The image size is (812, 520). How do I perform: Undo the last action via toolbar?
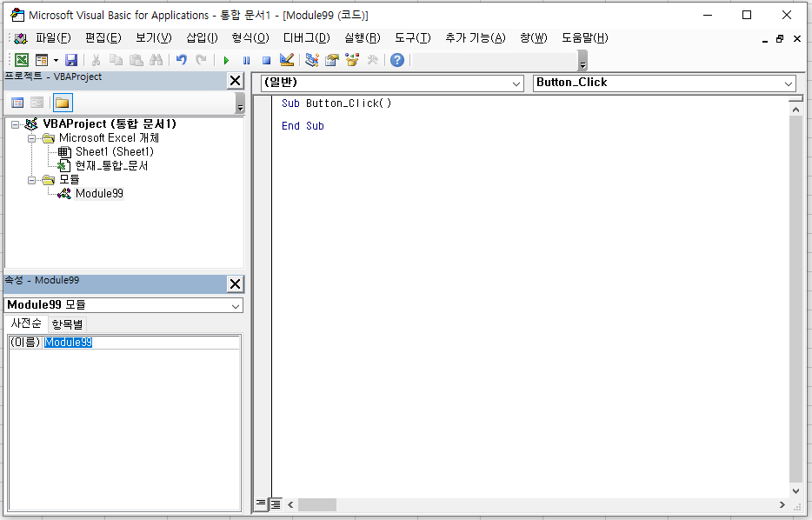point(181,60)
